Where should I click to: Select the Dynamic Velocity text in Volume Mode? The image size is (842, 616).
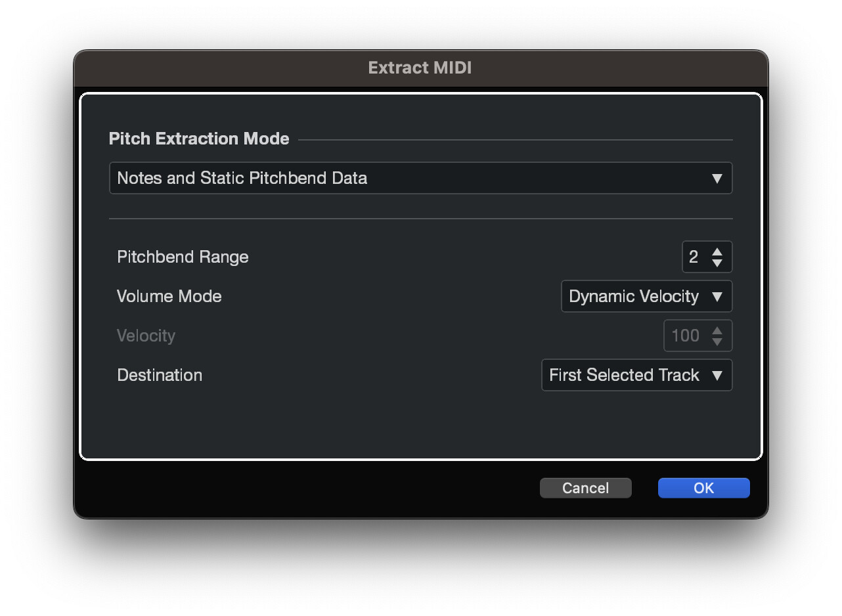click(633, 296)
